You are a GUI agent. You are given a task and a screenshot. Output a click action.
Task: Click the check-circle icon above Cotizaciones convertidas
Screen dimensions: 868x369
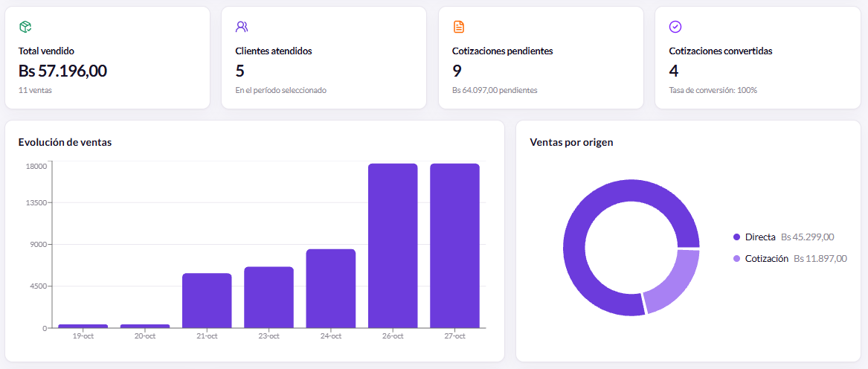[x=675, y=27]
